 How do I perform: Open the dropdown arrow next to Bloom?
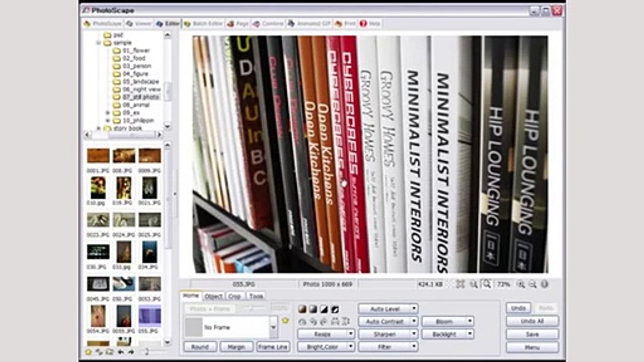[469, 321]
